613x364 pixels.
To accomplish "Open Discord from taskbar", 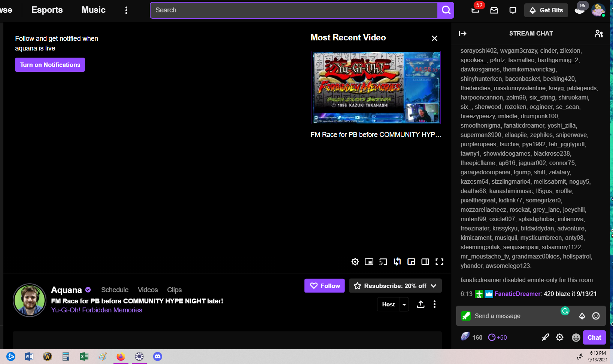I will 158,357.
